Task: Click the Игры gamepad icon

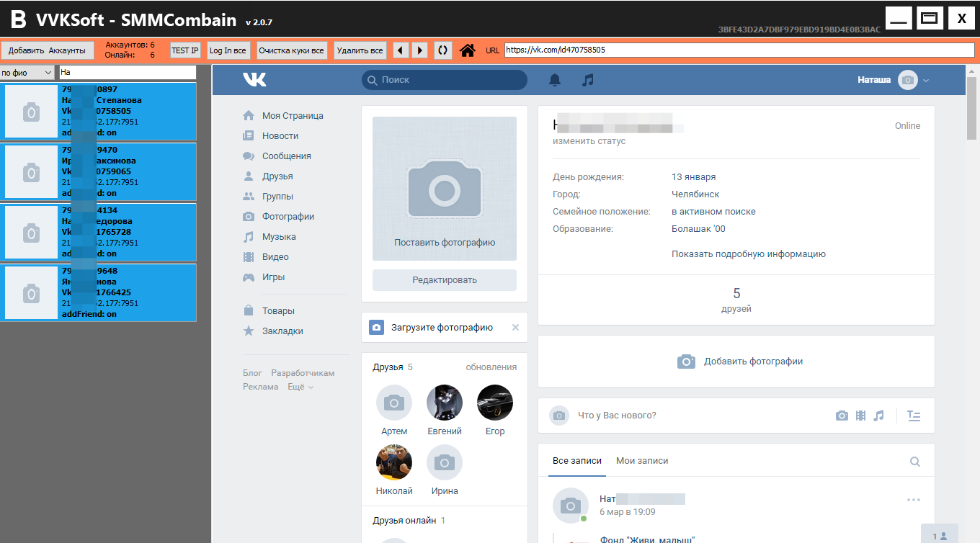Action: pyautogui.click(x=249, y=277)
